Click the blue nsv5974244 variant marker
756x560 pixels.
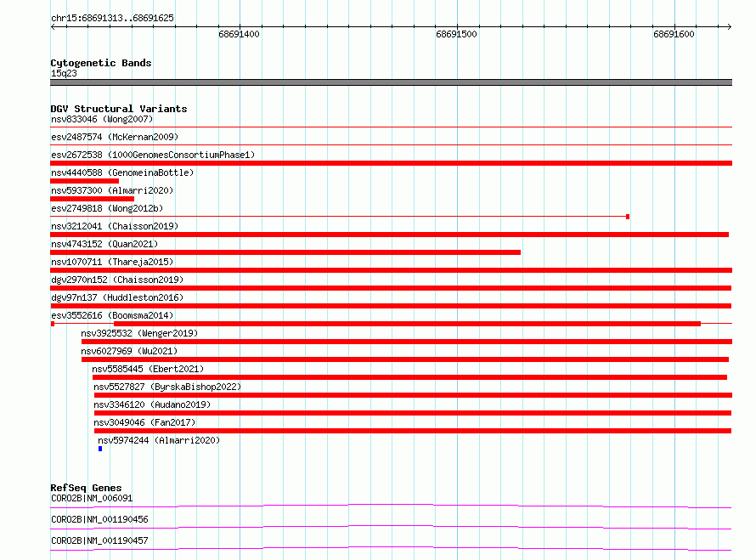tap(100, 449)
